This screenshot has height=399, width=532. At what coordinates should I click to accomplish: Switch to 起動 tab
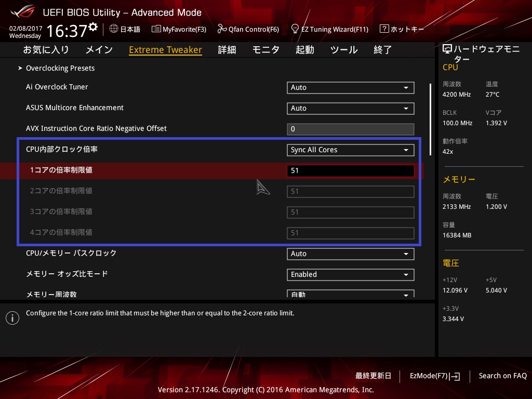click(304, 49)
